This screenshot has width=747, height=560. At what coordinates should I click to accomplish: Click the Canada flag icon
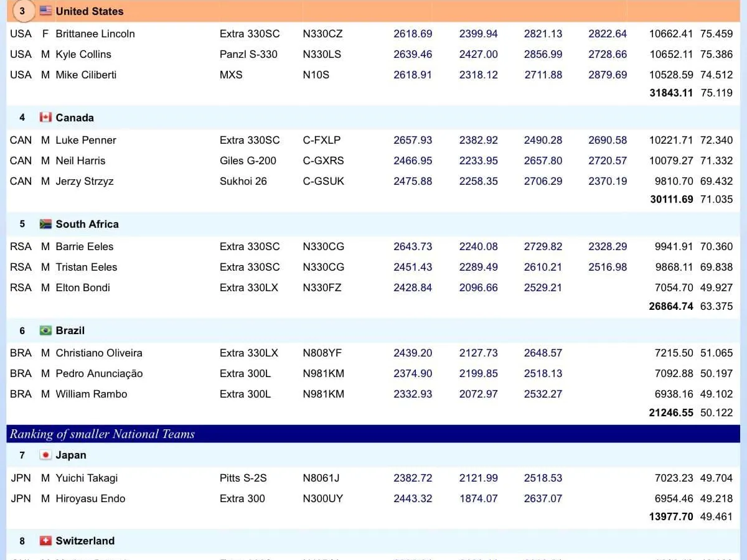click(45, 118)
